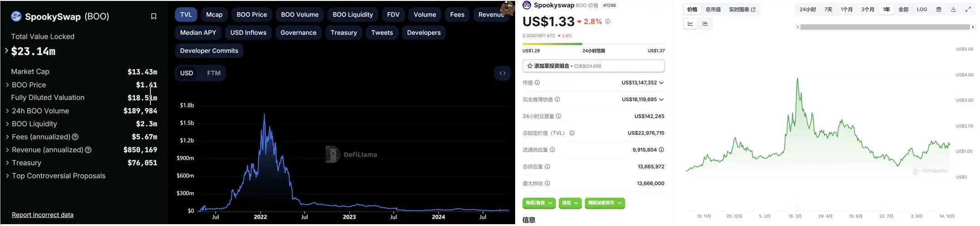The height and width of the screenshot is (226, 980).
Task: Click the horizontal chart scrollbar
Action: [885, 27]
